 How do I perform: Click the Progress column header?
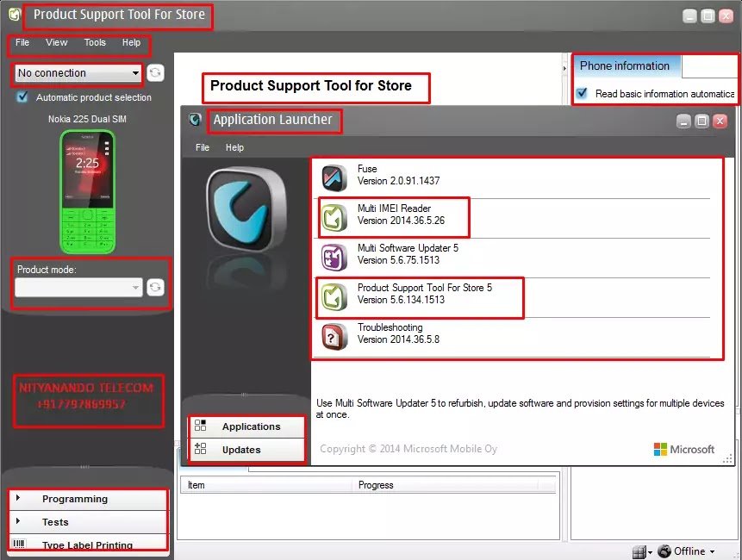[x=445, y=485]
